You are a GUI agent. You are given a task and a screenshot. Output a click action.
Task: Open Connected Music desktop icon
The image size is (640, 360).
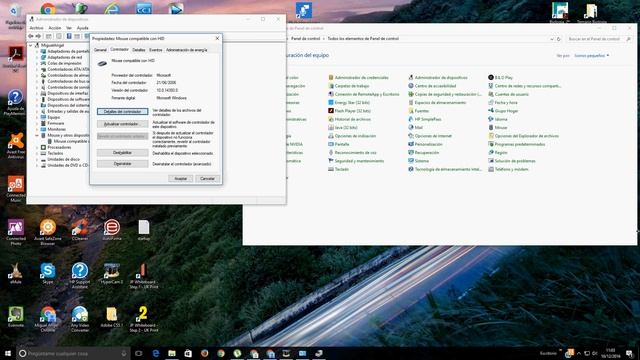point(16,189)
